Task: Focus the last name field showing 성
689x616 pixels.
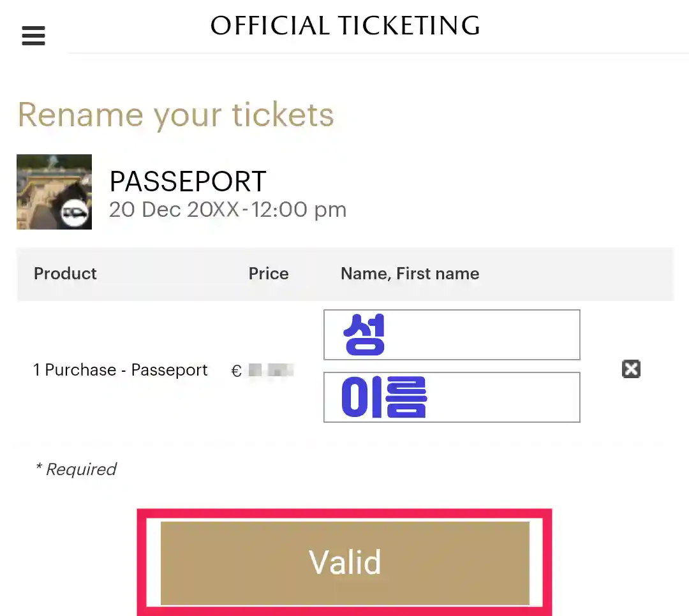Action: (x=452, y=335)
